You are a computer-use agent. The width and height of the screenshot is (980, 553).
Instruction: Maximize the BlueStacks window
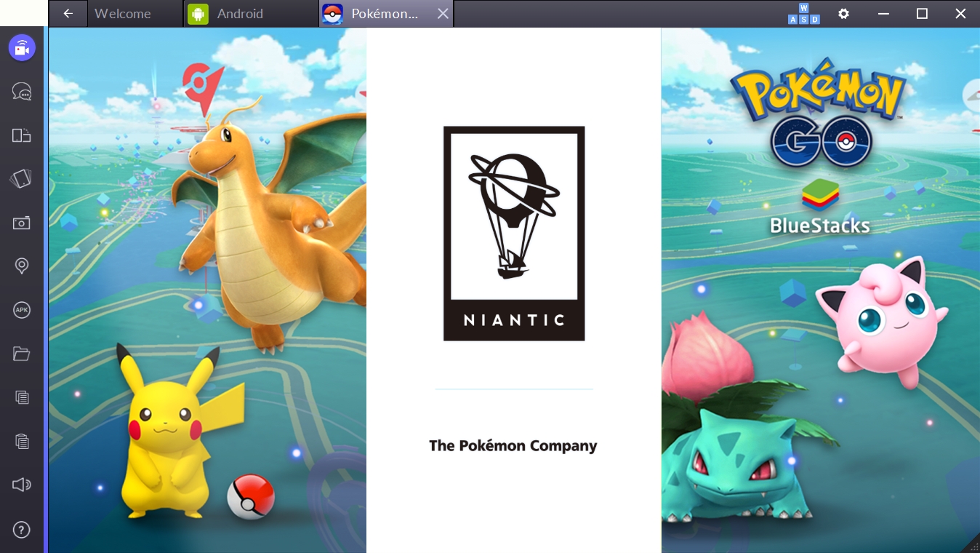[x=922, y=14]
